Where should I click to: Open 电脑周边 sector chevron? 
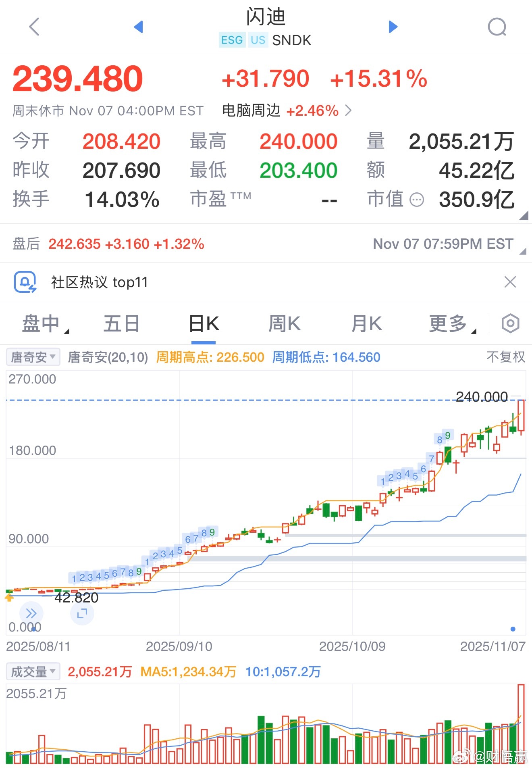pos(349,110)
